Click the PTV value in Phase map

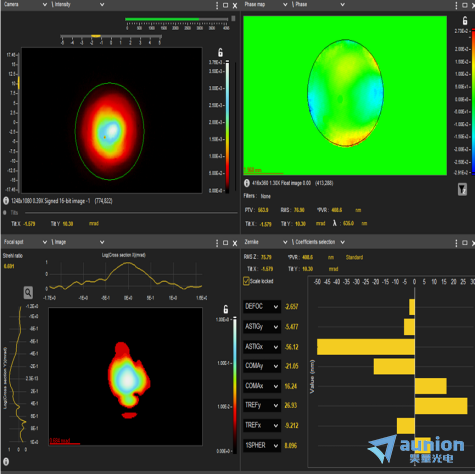[263, 210]
